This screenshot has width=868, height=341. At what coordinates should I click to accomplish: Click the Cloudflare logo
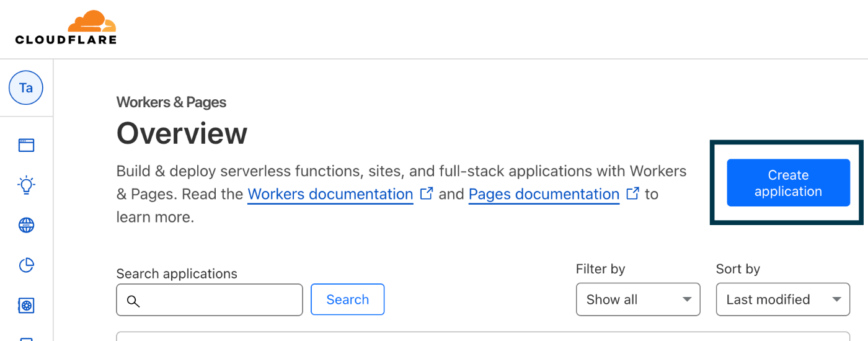[x=66, y=28]
